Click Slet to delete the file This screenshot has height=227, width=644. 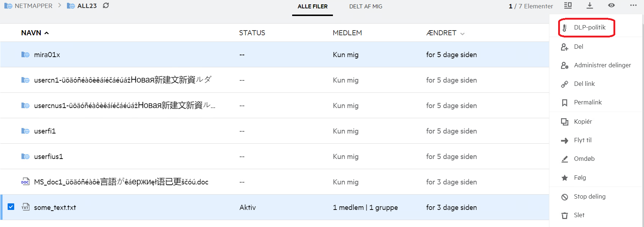pos(579,215)
